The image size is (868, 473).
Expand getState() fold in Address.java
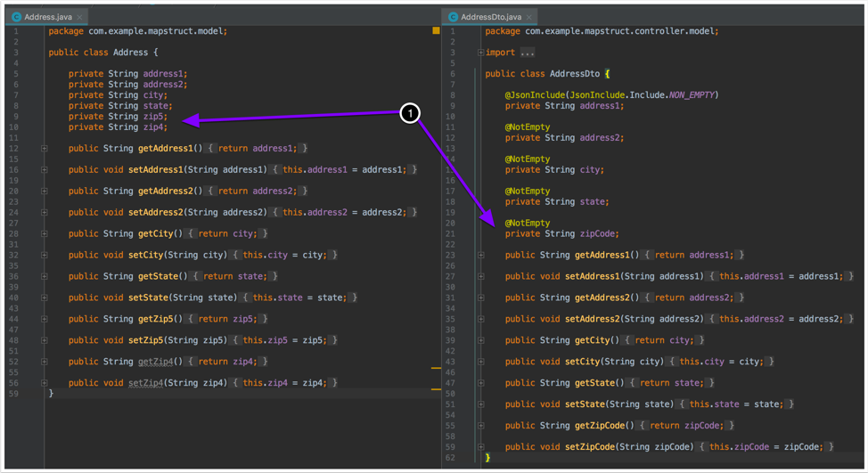tap(44, 276)
